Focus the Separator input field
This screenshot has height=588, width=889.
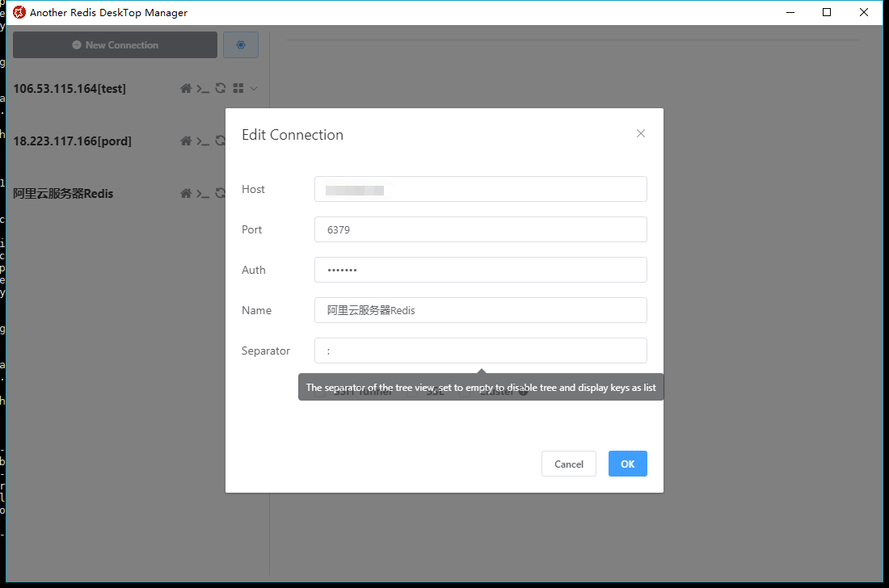(481, 351)
